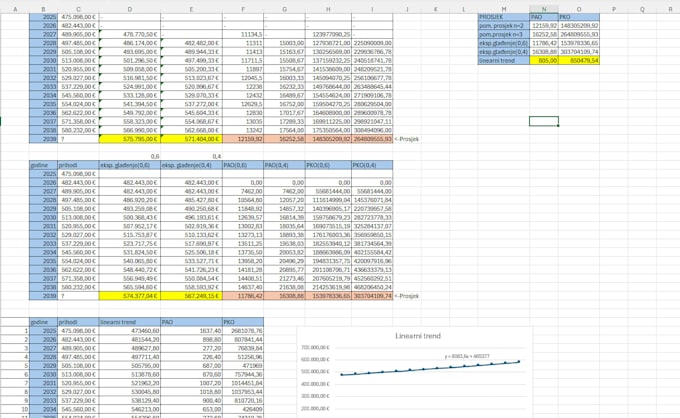Click the outlined active cell in column N
680x418 pixels.
pos(544,121)
